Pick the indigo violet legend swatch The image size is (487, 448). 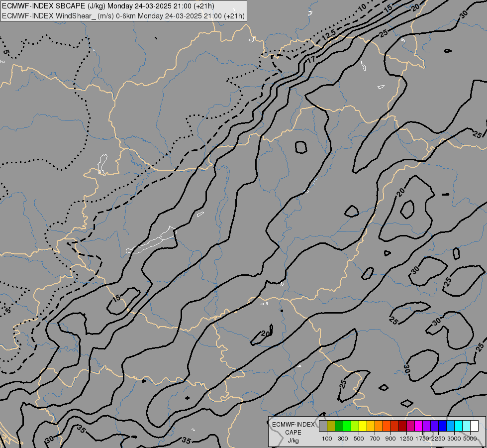click(434, 426)
